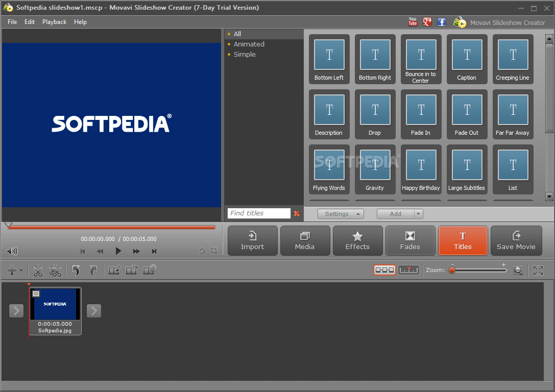This screenshot has height=392, width=555.
Task: Open the Titles tab
Action: (463, 240)
